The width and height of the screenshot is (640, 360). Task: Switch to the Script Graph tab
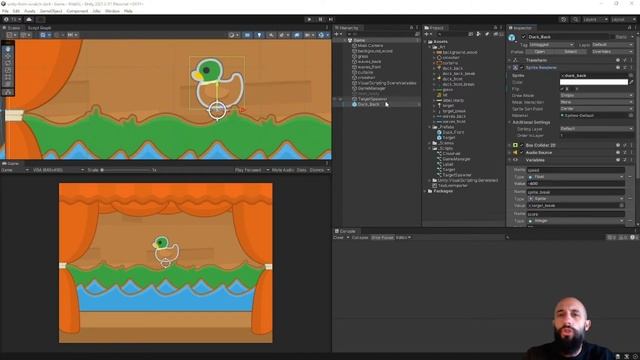pyautogui.click(x=39, y=28)
